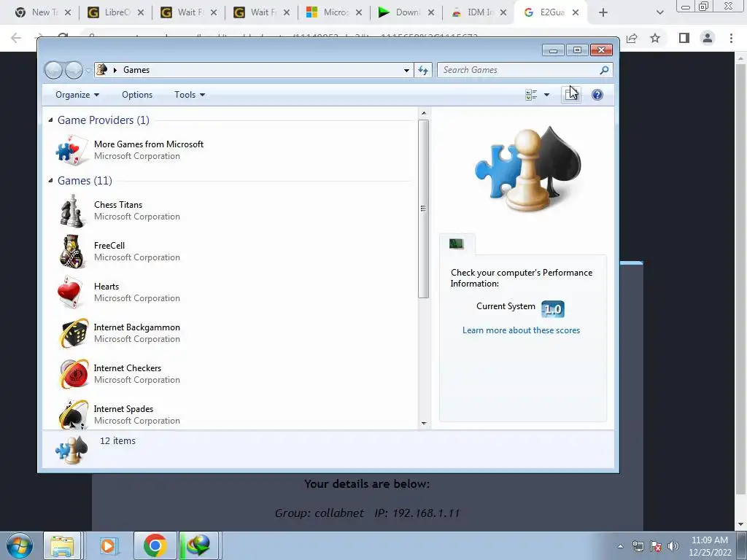Open the More Games from Microsoft icon

pos(72,150)
